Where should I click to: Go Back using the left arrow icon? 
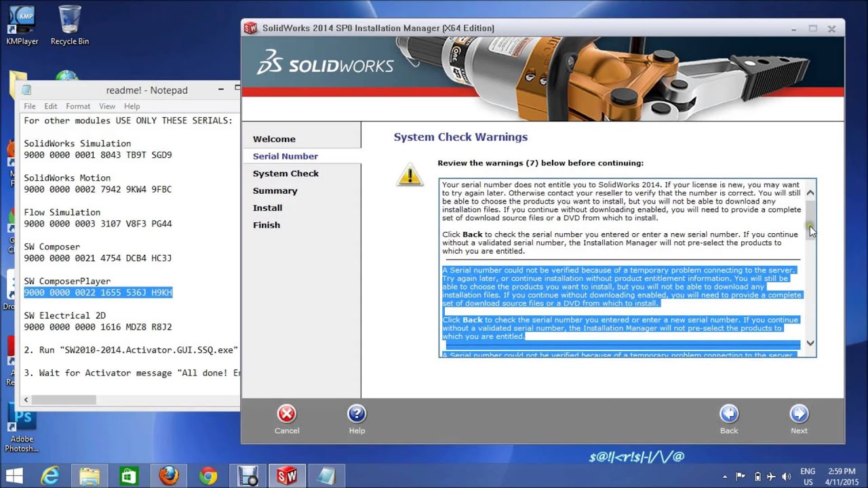729,414
